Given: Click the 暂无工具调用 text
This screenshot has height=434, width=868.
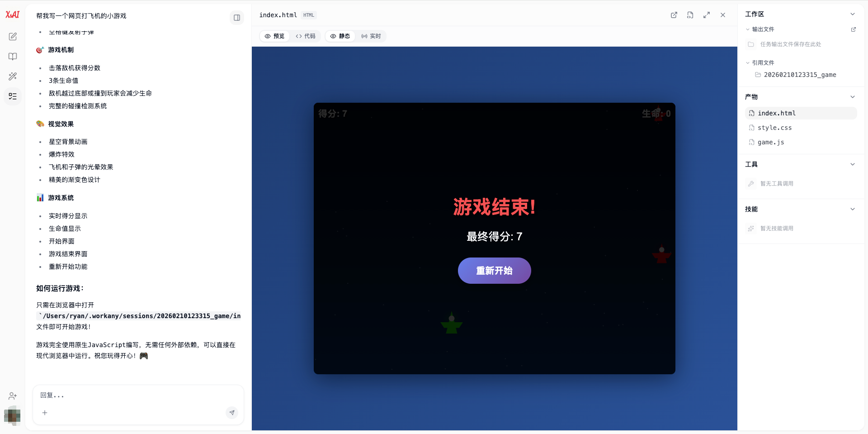Looking at the screenshot, I should tap(777, 184).
